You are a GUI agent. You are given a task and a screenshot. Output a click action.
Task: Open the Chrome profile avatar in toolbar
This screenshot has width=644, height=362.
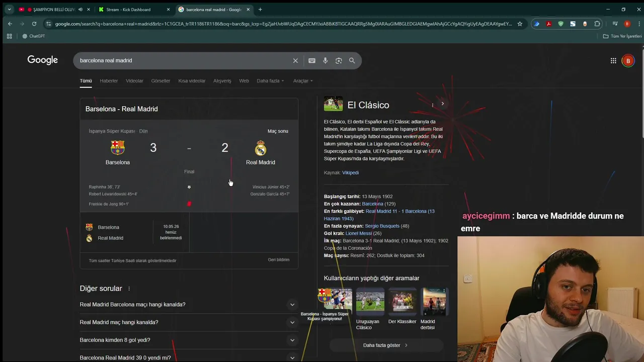coord(627,24)
